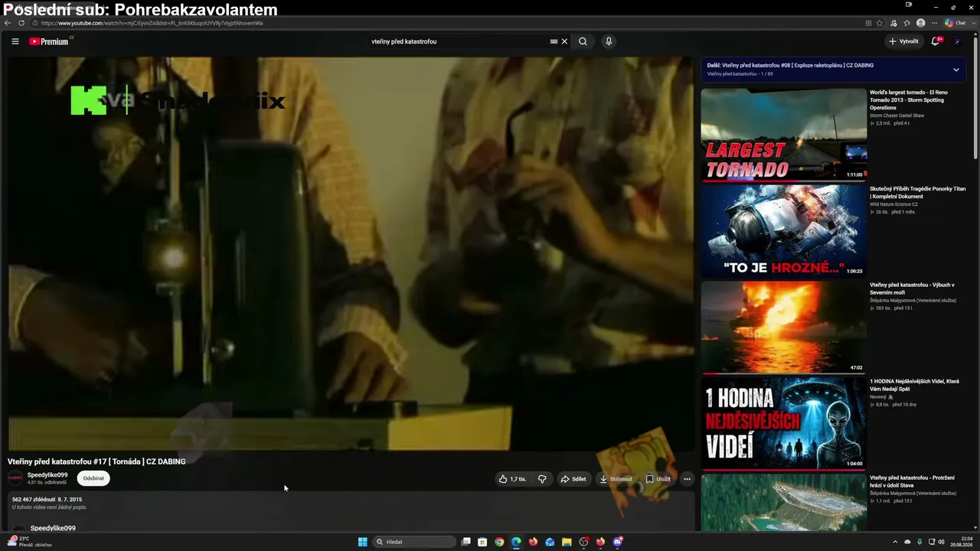Viewport: 980px width, 551px height.
Task: Click the '562 467 zhlédnutí' view count
Action: (33, 499)
